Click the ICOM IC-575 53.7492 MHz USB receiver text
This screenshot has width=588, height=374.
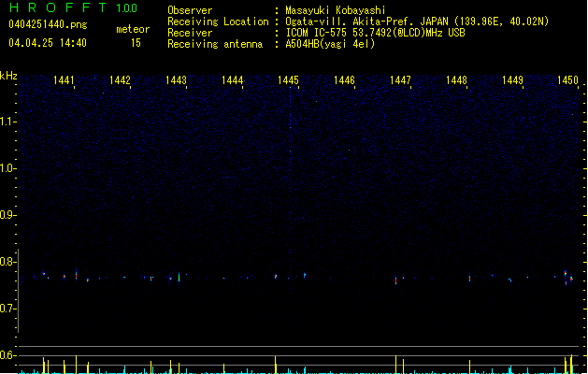pyautogui.click(x=376, y=33)
